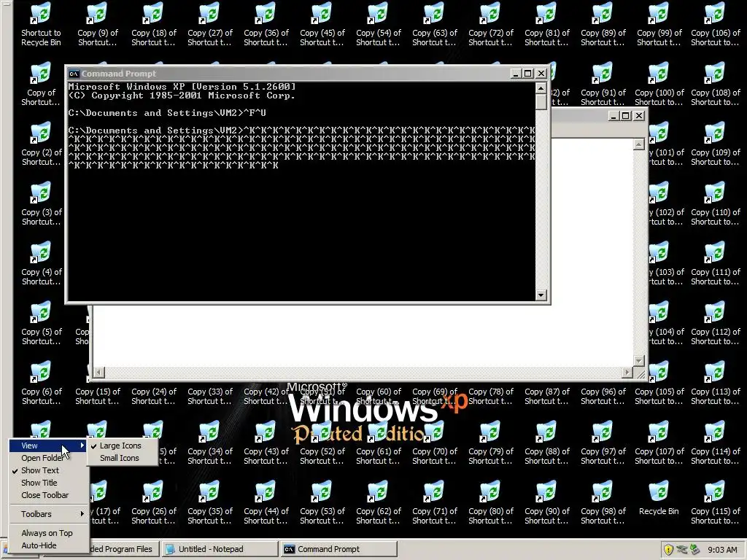This screenshot has height=560, width=747.
Task: Minimize the Notepad window
Action: 614,116
